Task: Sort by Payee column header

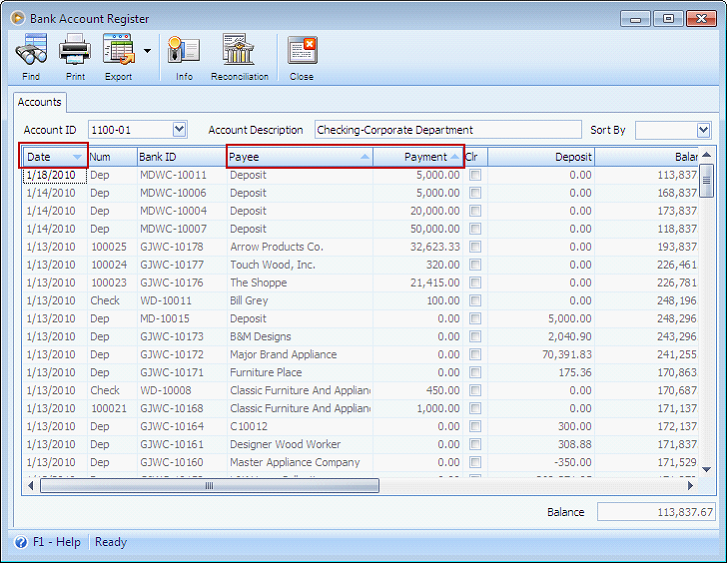Action: click(299, 157)
